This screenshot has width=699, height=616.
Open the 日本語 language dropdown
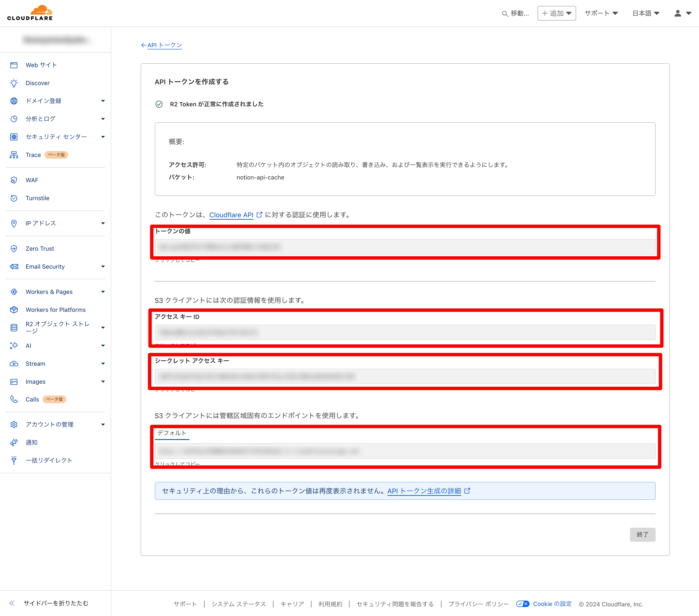click(646, 13)
